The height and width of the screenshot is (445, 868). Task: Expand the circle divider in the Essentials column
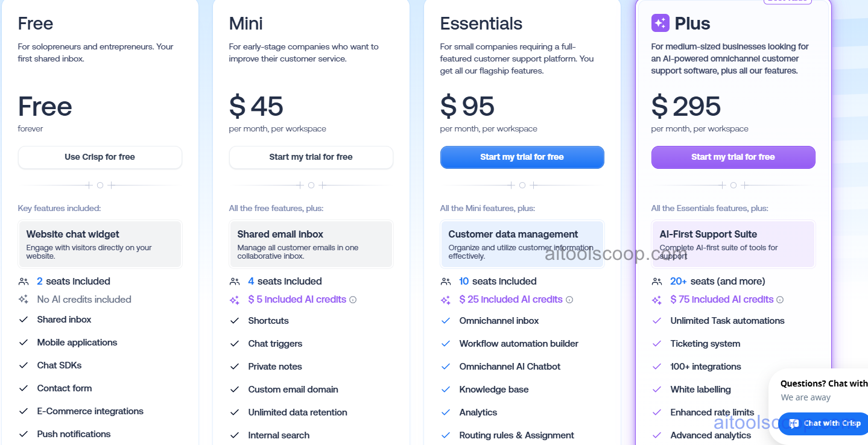(x=522, y=185)
